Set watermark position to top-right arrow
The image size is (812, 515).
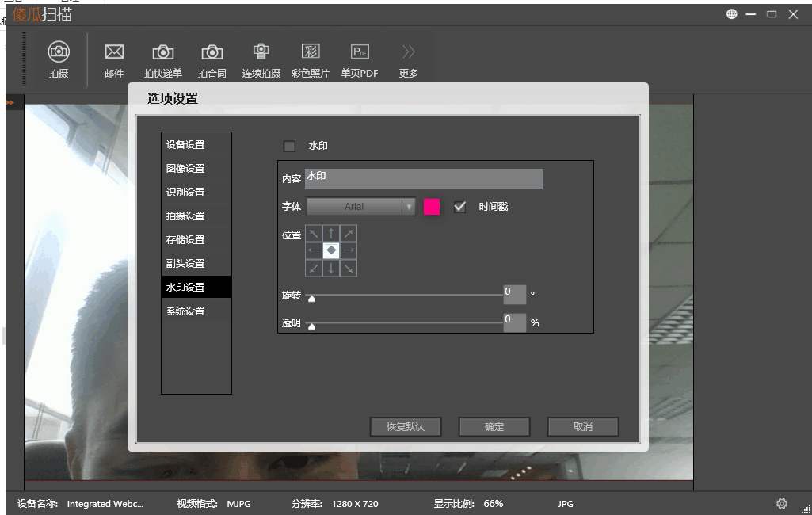[349, 234]
